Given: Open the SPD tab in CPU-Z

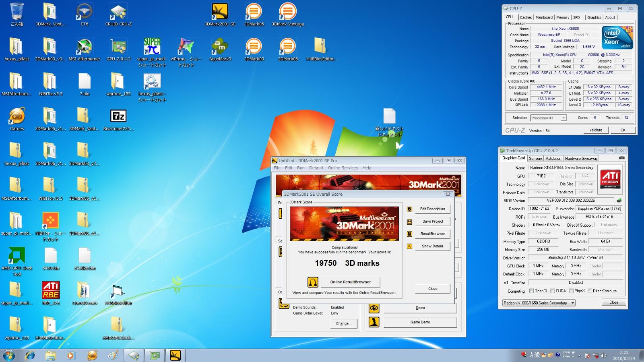Looking at the screenshot, I should click(576, 17).
